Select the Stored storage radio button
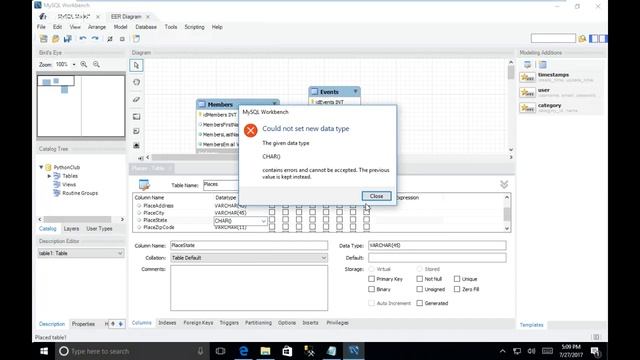640x360 pixels. coord(420,269)
